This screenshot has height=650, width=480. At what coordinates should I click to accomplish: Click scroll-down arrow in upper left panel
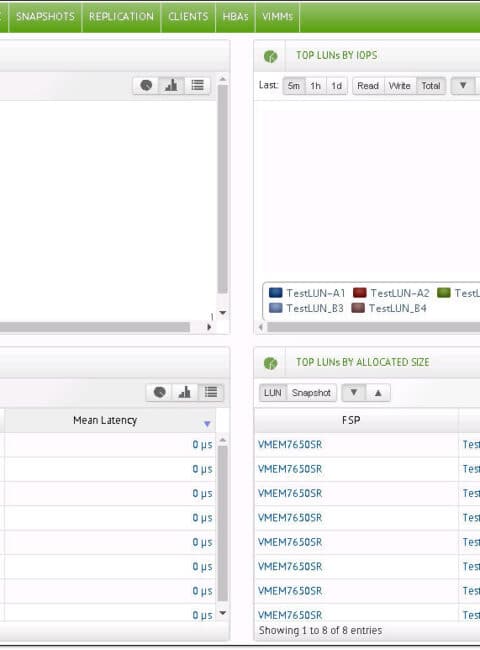coord(223,313)
